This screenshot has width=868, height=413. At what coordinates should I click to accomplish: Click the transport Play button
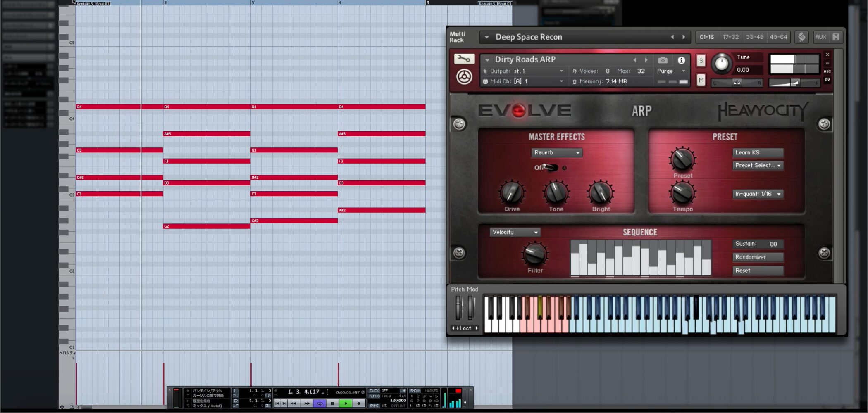tap(346, 404)
